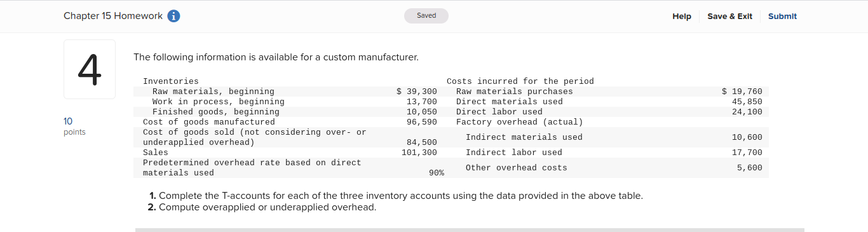Select the question number 4 box
The image size is (868, 232).
(x=90, y=69)
